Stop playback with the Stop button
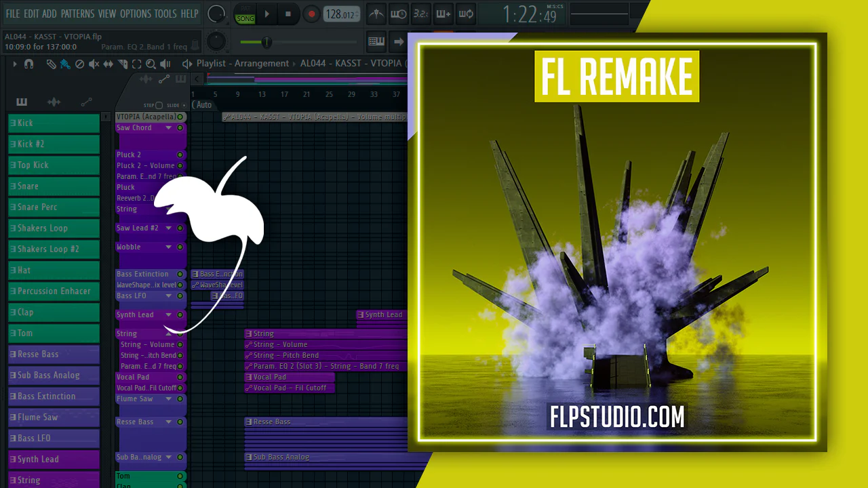The height and width of the screenshot is (488, 868). pos(288,14)
